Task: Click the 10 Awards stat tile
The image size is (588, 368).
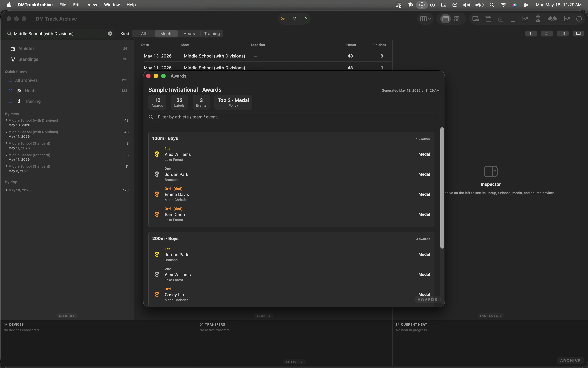Action: point(157,102)
